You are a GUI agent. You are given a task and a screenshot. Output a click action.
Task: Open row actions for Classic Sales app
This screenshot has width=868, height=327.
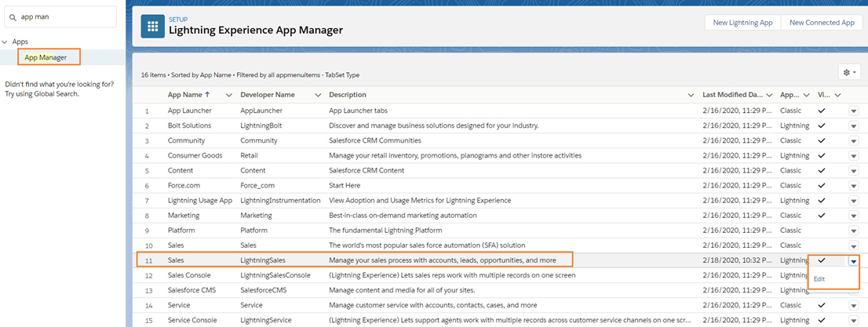pos(854,245)
